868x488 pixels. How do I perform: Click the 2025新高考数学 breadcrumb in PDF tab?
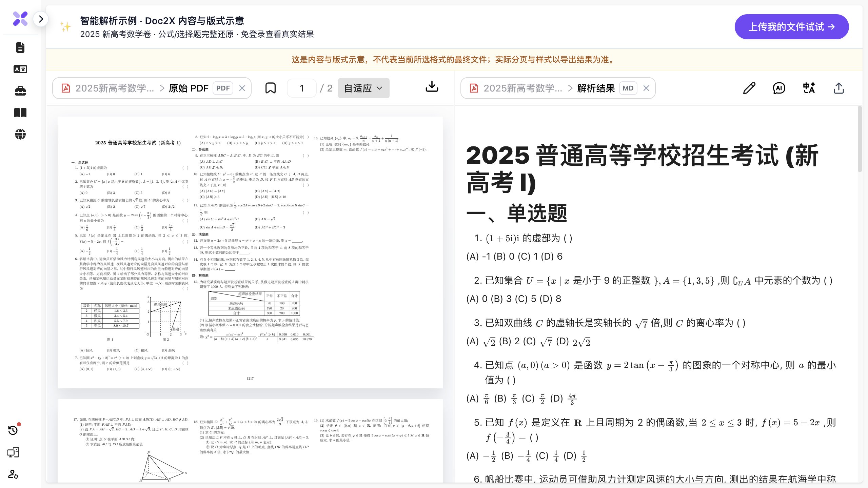[115, 88]
